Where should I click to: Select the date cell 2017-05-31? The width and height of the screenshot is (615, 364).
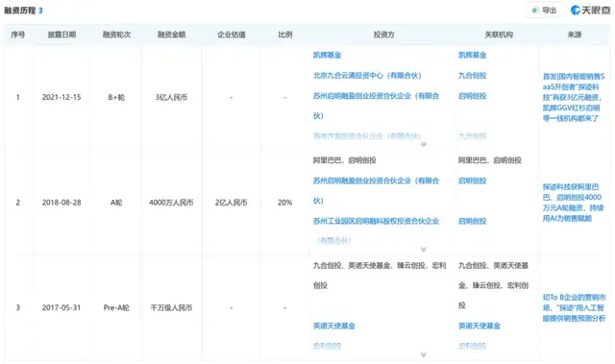(x=61, y=308)
